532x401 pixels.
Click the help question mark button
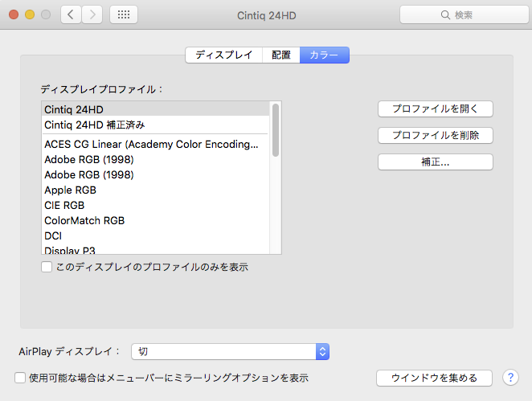coord(510,378)
